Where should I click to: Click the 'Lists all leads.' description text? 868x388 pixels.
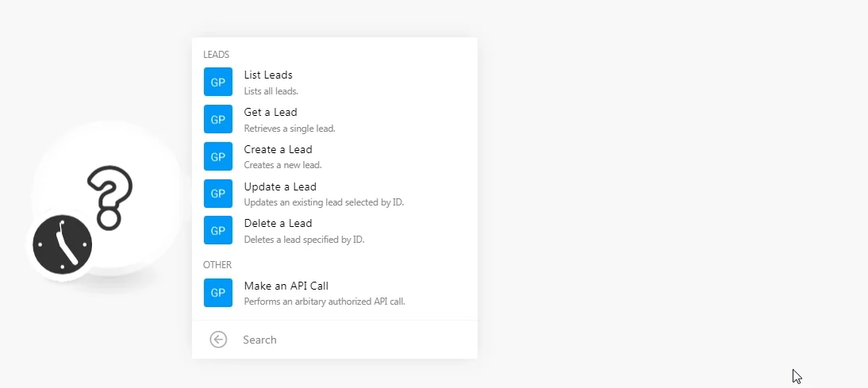pyautogui.click(x=271, y=90)
